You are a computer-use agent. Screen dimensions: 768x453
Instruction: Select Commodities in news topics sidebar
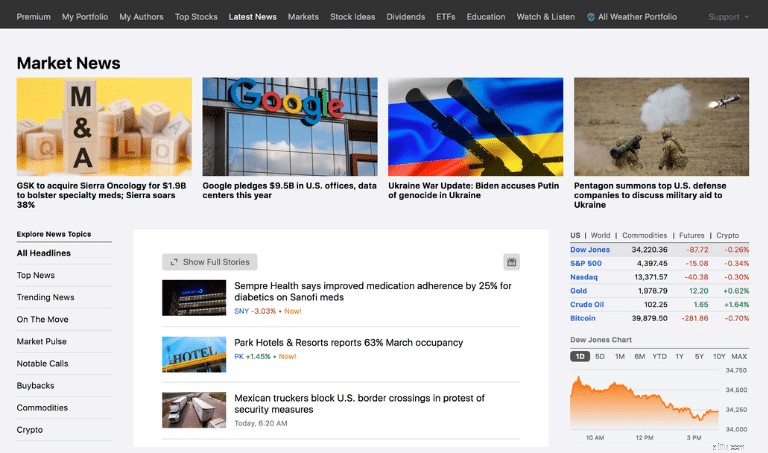click(42, 407)
